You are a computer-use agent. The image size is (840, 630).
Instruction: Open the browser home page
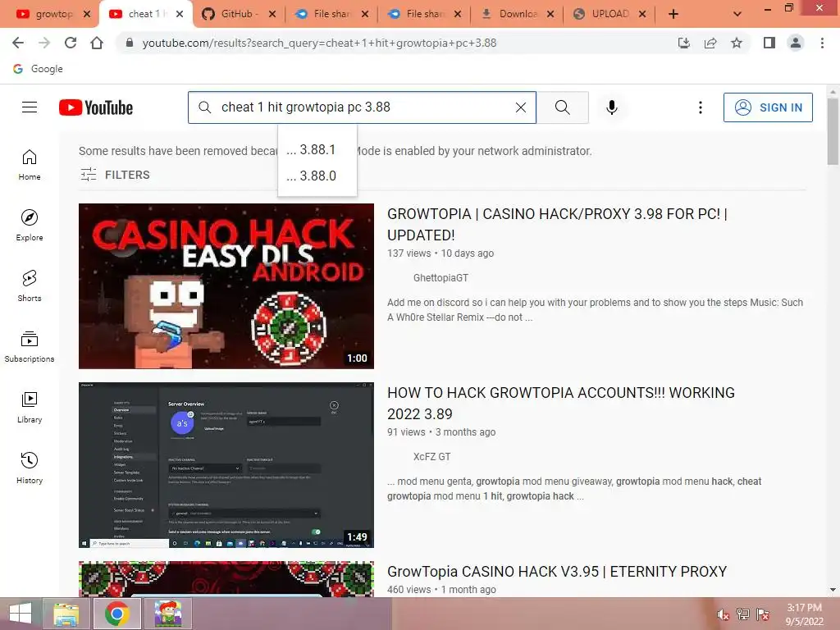(97, 43)
